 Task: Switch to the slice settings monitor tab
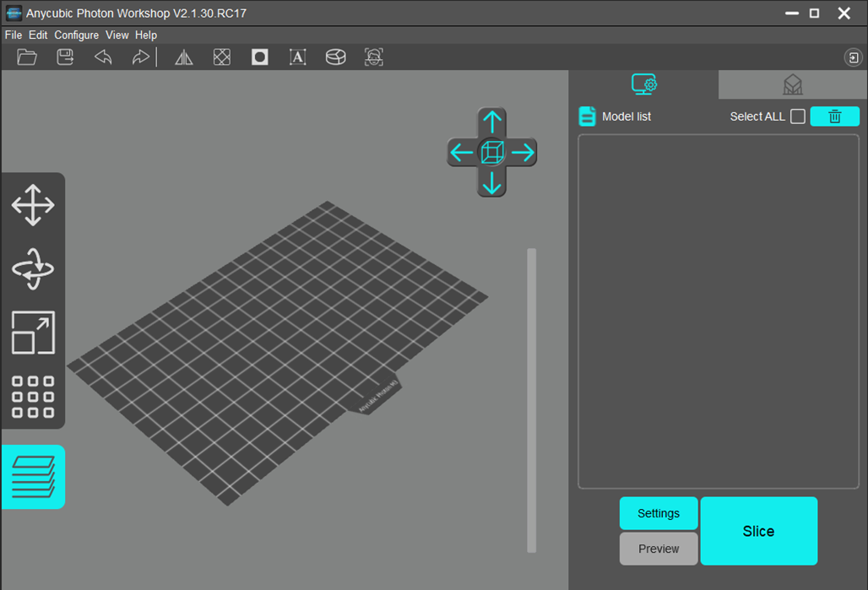tap(643, 84)
